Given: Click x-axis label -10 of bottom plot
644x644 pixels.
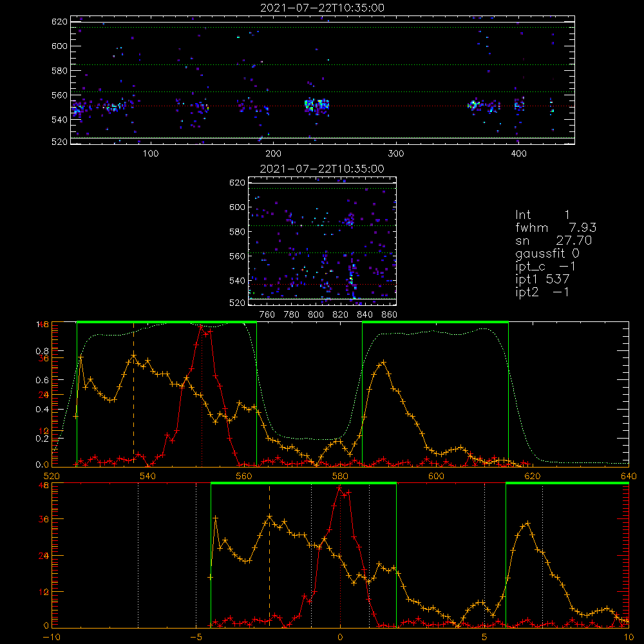Looking at the screenshot, I should tap(52, 638).
